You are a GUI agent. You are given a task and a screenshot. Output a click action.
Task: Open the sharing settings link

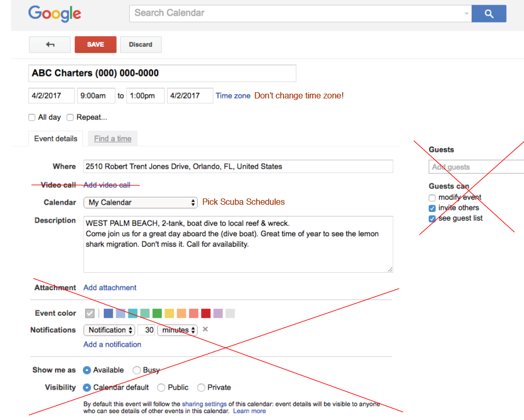204,404
